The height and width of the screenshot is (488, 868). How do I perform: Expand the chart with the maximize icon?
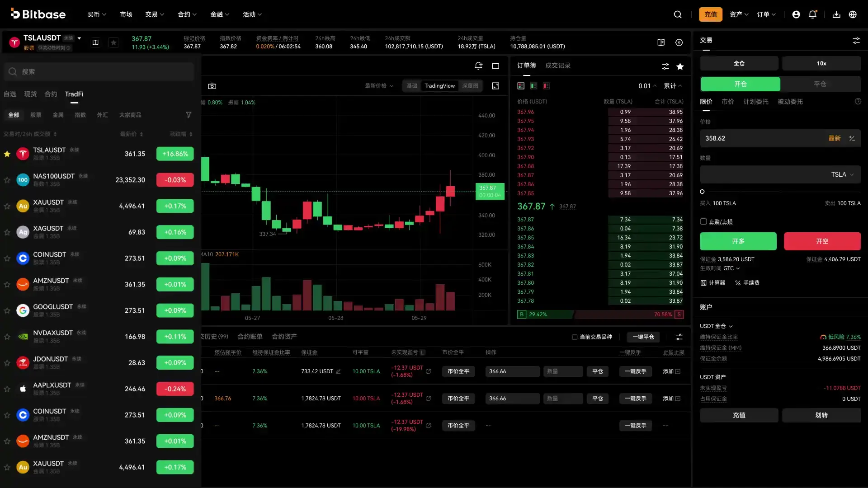point(495,86)
